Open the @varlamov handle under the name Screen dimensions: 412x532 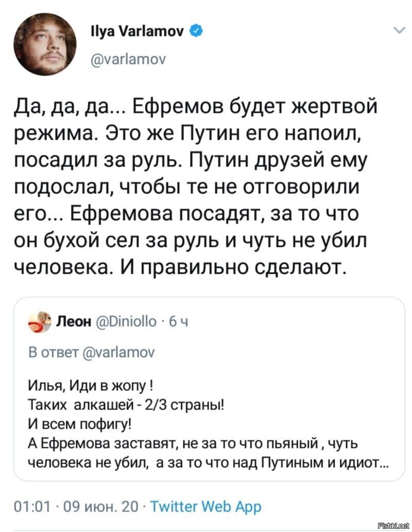(x=128, y=60)
